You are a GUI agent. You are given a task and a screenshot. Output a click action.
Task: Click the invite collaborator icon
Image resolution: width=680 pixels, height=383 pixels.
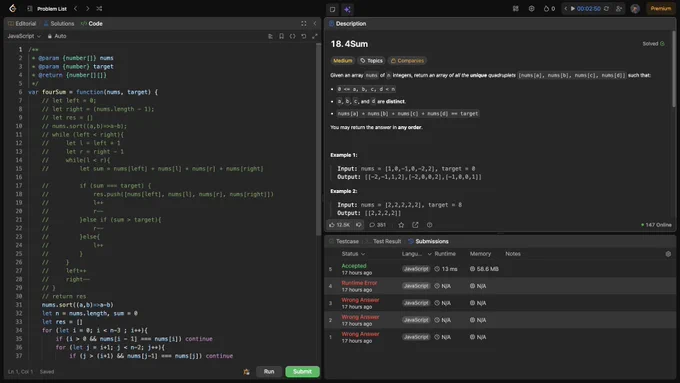pos(619,9)
